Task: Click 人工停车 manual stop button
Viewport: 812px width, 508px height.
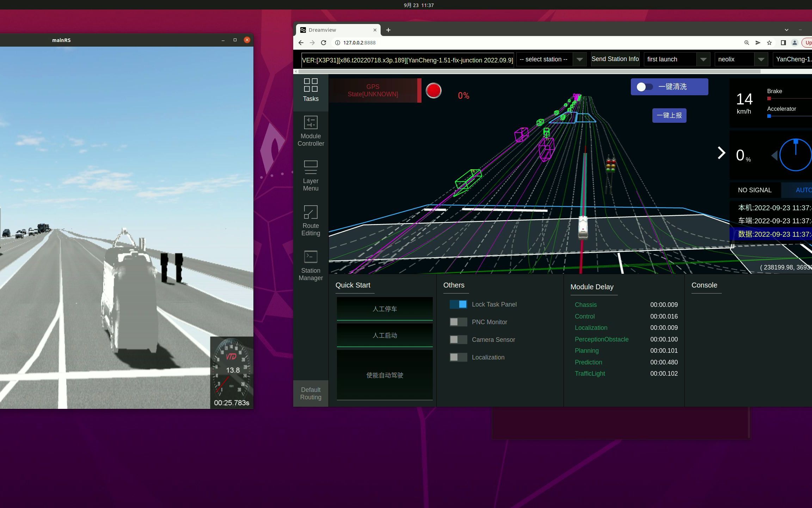Action: (x=385, y=308)
